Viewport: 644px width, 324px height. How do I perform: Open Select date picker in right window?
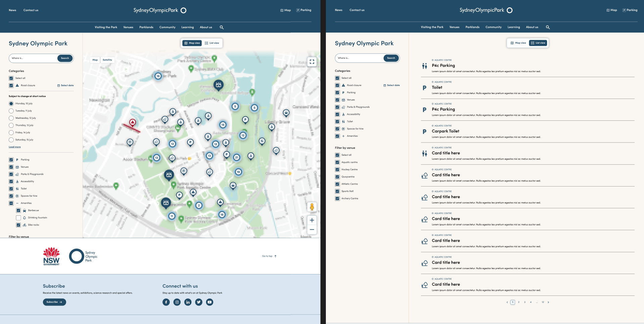[x=392, y=85]
